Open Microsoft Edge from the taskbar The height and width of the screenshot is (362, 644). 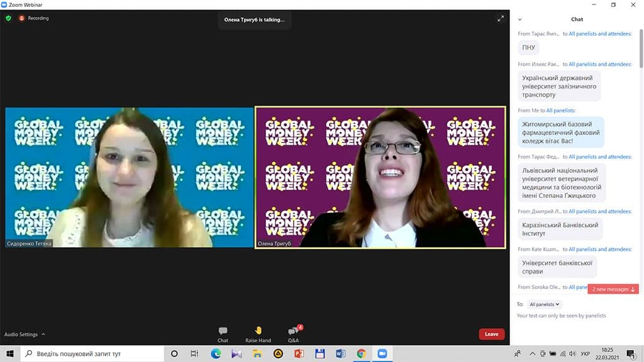click(x=216, y=353)
